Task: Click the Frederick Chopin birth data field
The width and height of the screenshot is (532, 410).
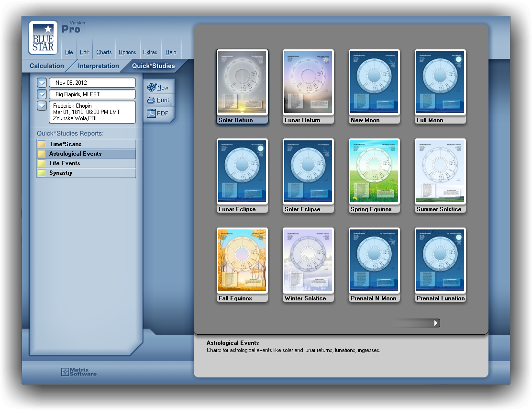Action: [x=92, y=112]
